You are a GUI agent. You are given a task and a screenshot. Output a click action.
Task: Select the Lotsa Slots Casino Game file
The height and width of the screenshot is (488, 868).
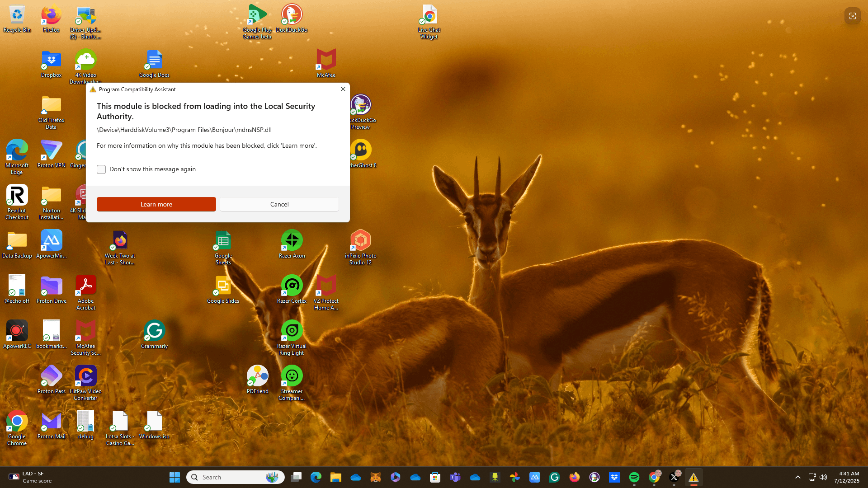coord(120,428)
